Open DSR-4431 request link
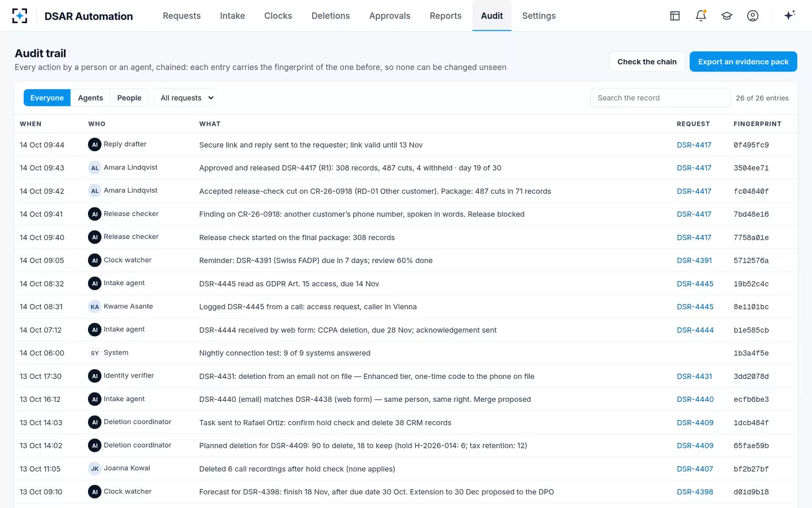The image size is (812, 508). click(x=694, y=376)
